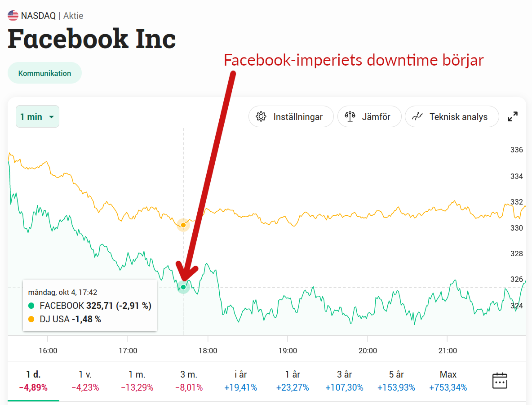Screen dimensions: 532x405
Task: Open the 1 min interval dropdown
Action: tap(37, 117)
